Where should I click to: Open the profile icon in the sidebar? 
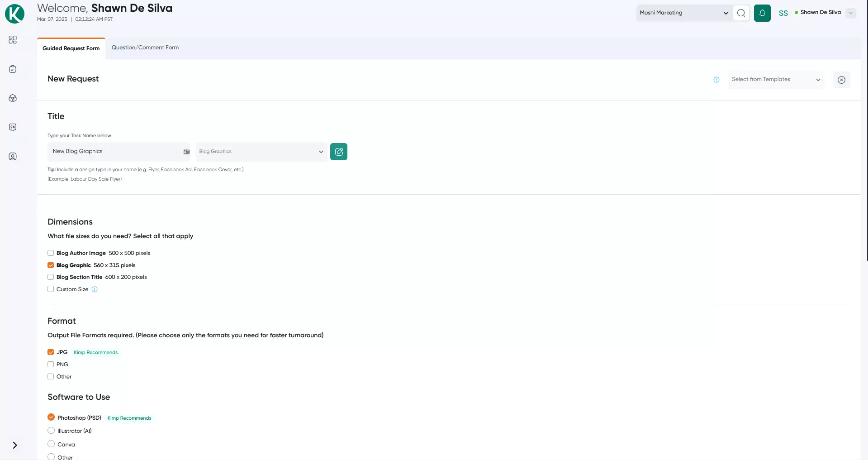coord(13,156)
